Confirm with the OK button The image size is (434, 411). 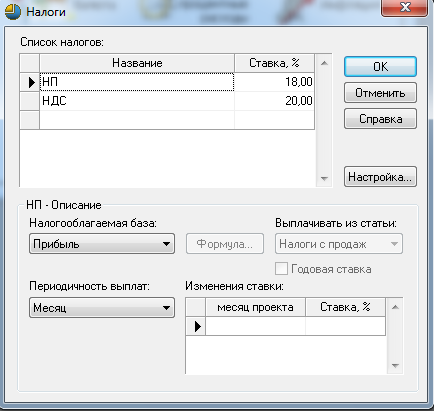pos(380,66)
